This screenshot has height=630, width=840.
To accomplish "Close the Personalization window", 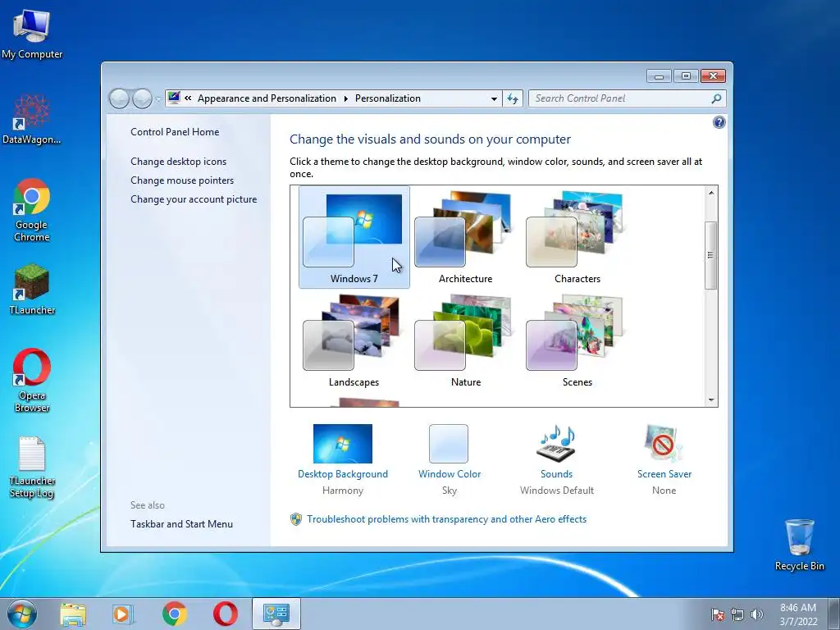I will click(713, 76).
